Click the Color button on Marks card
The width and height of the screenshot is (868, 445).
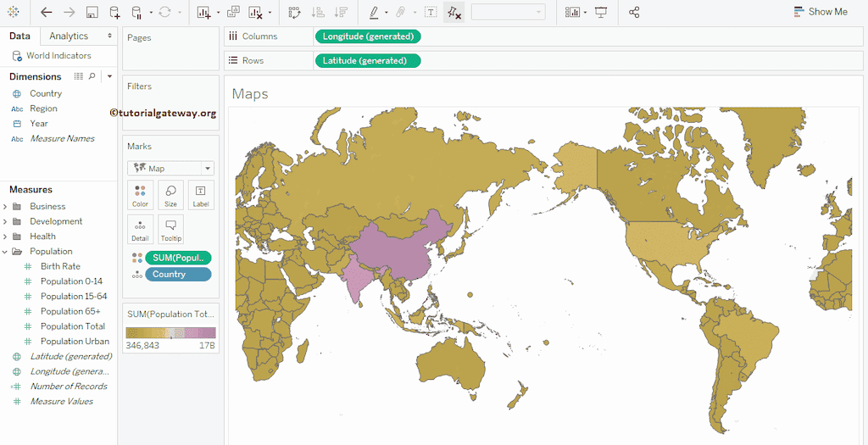[x=140, y=195]
